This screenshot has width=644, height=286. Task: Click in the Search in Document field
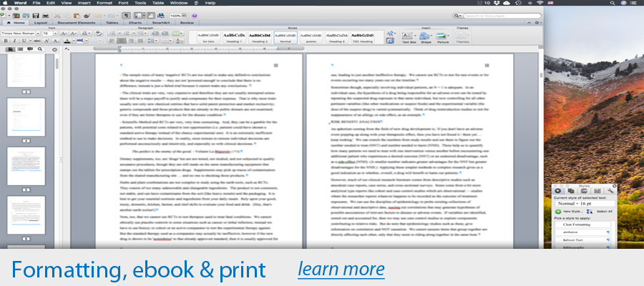(x=503, y=16)
